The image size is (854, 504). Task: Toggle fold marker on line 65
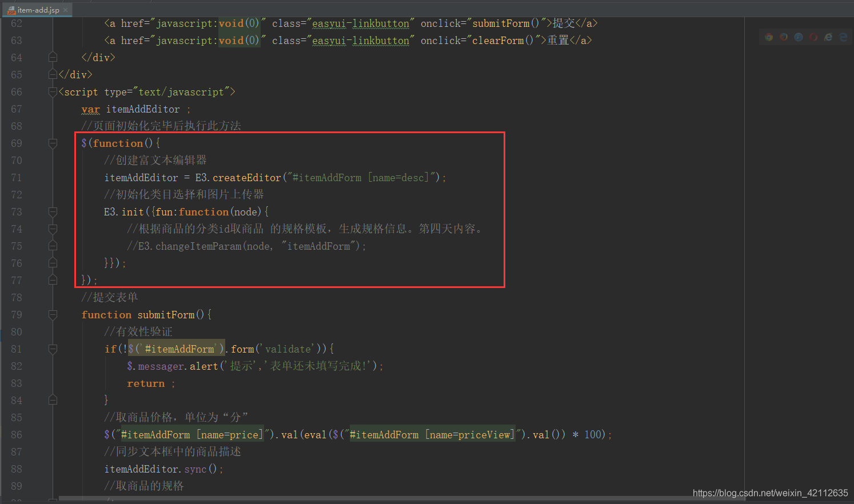point(53,74)
